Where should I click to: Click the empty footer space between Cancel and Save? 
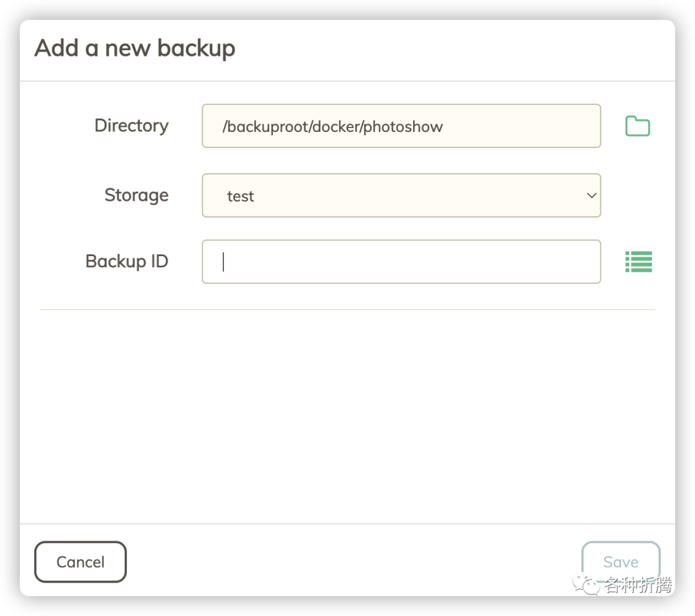coord(354,561)
